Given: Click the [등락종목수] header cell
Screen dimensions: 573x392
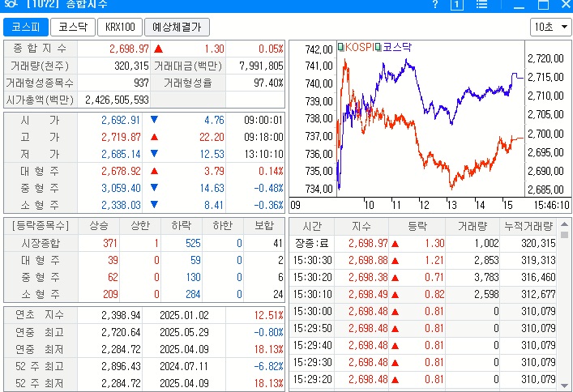Looking at the screenshot, I should tap(41, 226).
